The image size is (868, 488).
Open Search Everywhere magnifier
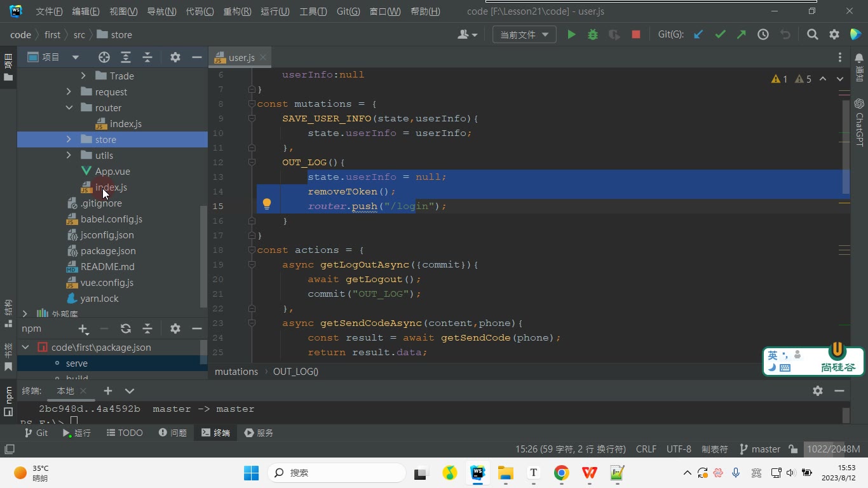coord(812,35)
